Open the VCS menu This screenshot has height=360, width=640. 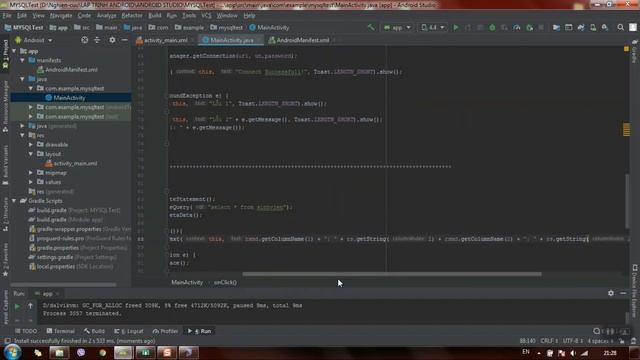pyautogui.click(x=206, y=16)
